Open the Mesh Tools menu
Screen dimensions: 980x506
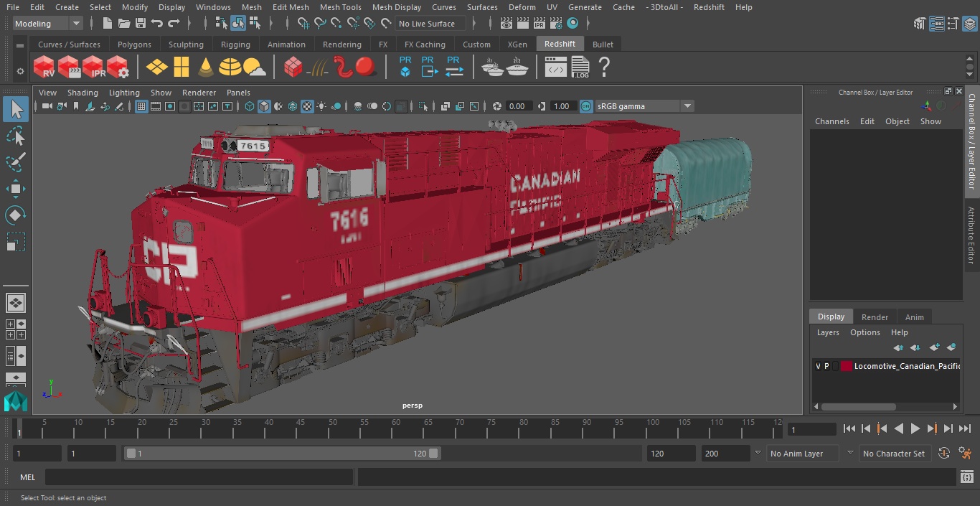point(340,7)
